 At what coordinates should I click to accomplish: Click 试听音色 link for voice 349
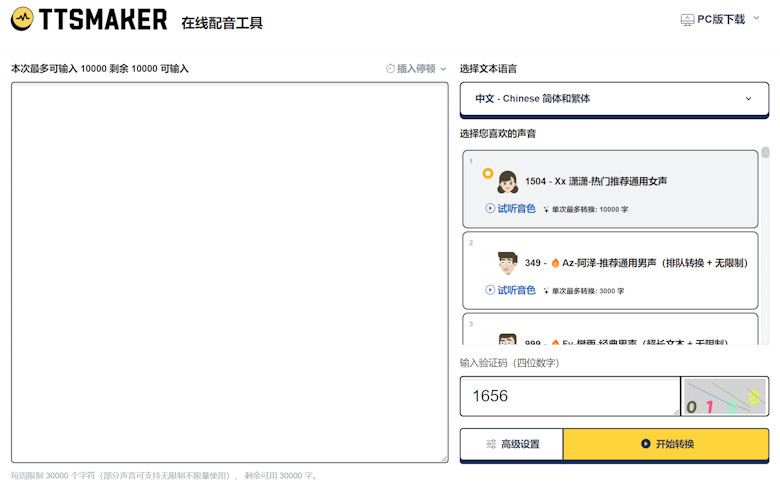click(516, 290)
